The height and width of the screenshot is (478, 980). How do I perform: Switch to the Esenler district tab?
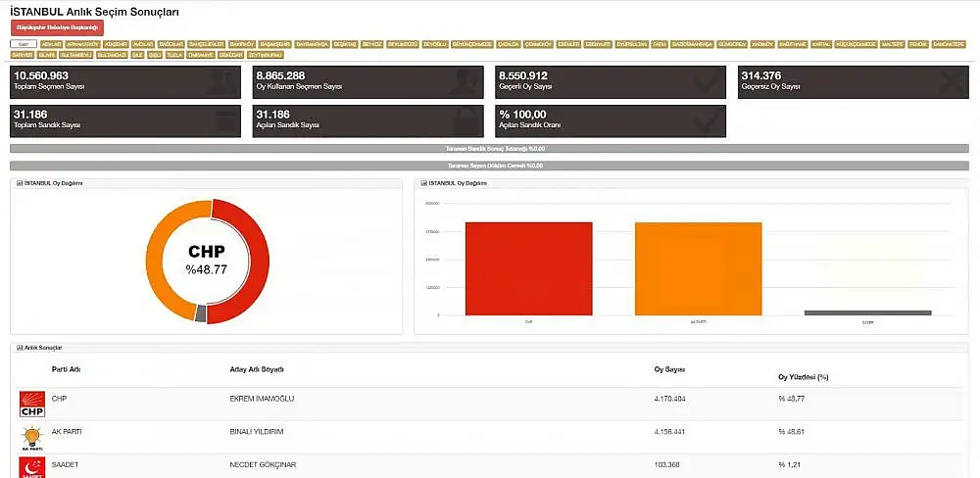click(x=568, y=44)
